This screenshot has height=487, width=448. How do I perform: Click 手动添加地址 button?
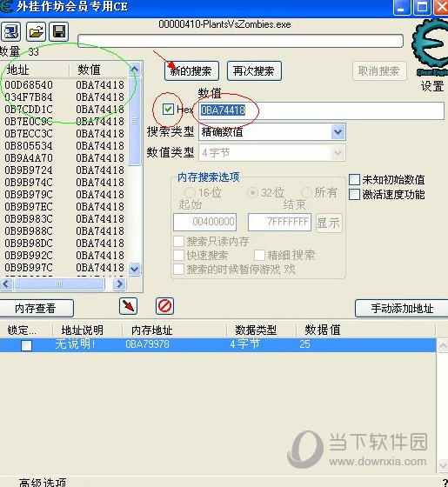(x=402, y=308)
